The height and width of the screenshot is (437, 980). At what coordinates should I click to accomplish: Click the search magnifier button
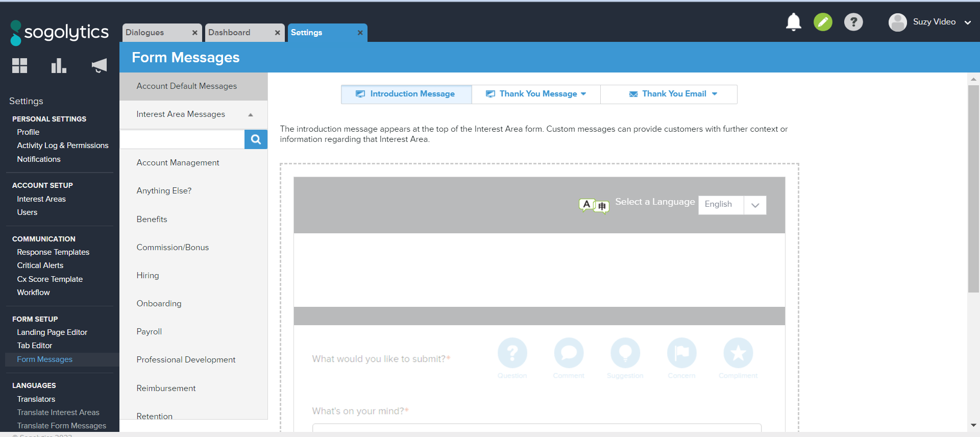pyautogui.click(x=256, y=139)
